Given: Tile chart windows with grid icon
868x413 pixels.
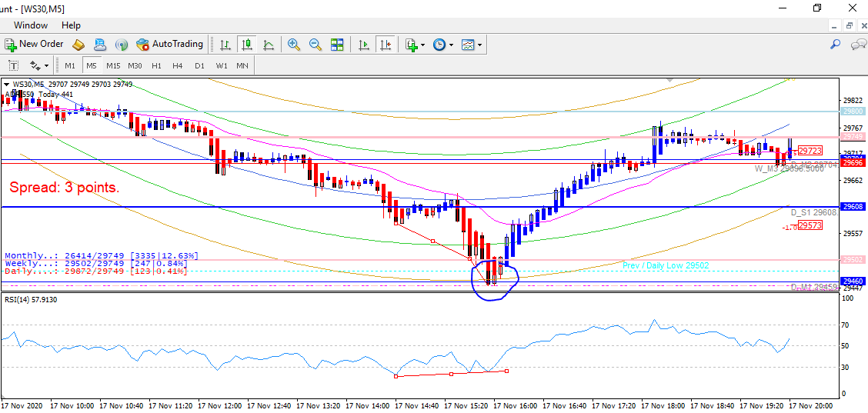Looking at the screenshot, I should [x=337, y=45].
